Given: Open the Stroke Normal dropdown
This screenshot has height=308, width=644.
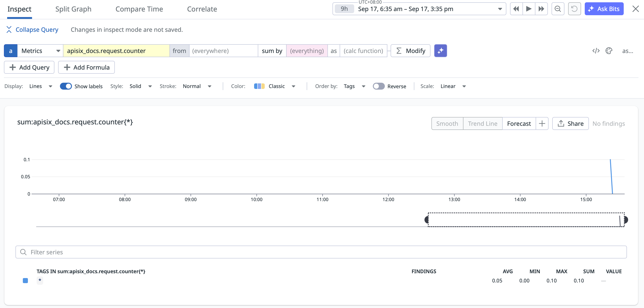Looking at the screenshot, I should point(197,86).
